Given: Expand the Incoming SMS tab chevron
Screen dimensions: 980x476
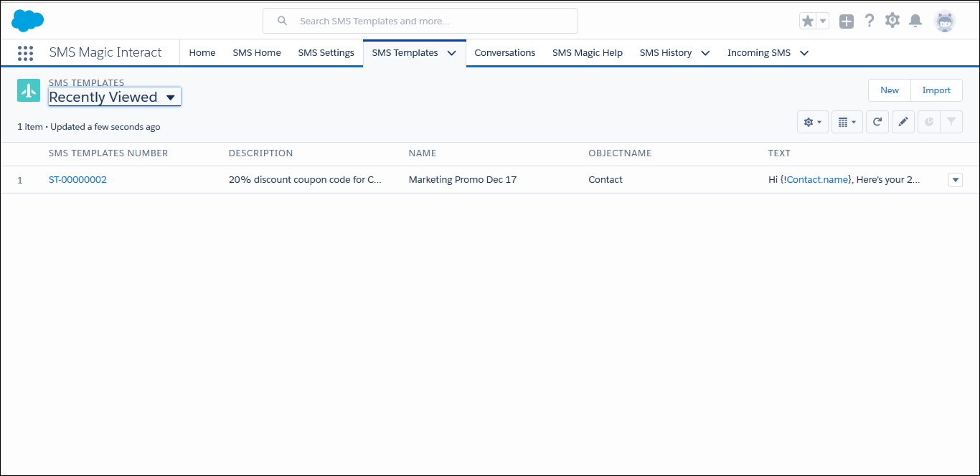Looking at the screenshot, I should 804,53.
